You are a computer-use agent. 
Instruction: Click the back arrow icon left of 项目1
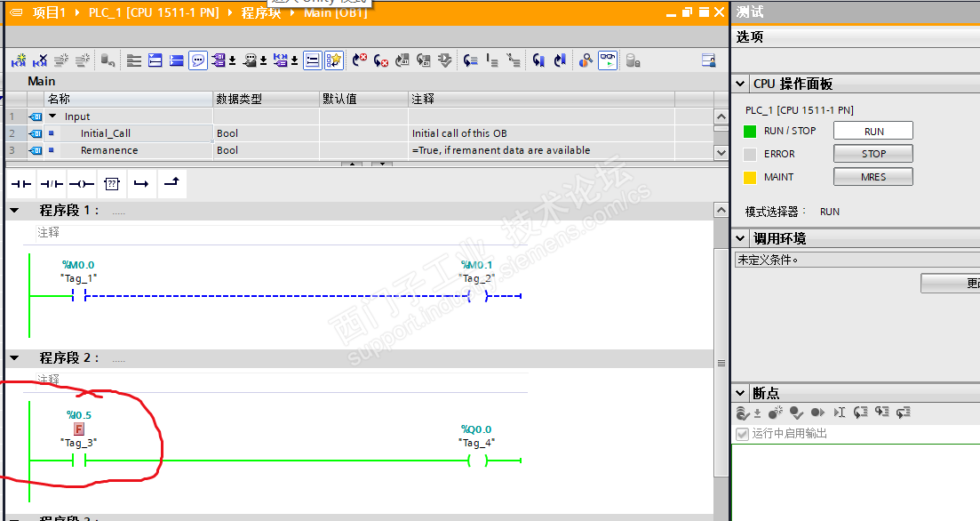18,12
